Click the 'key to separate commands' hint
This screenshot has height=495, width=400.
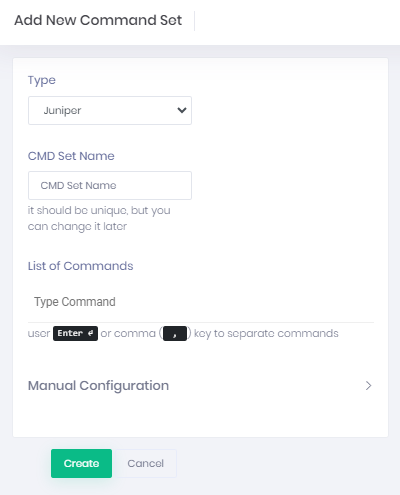click(266, 333)
